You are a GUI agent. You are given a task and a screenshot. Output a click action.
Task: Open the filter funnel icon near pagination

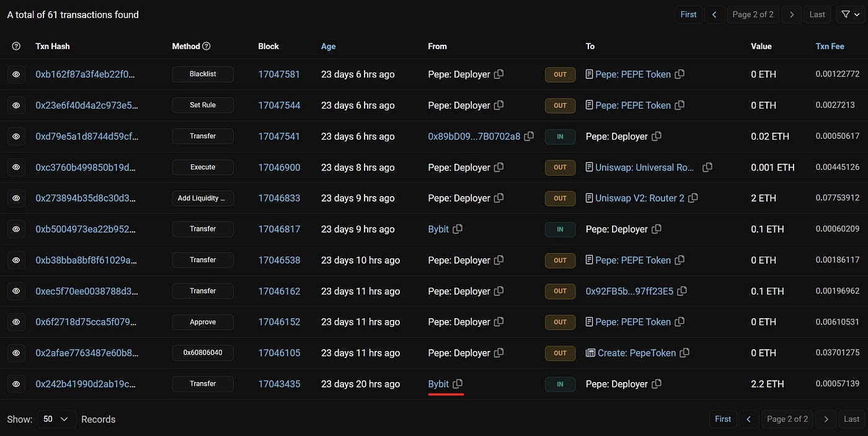844,14
